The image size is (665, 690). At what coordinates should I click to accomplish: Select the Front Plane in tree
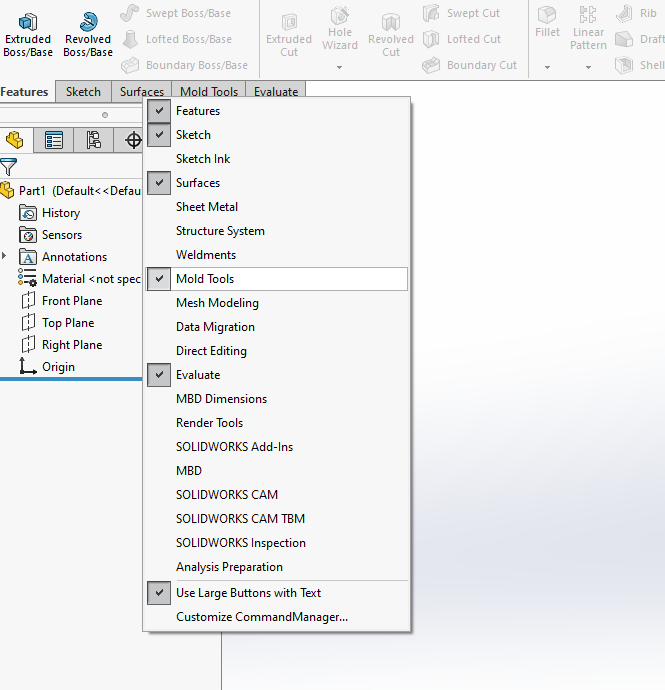point(62,301)
